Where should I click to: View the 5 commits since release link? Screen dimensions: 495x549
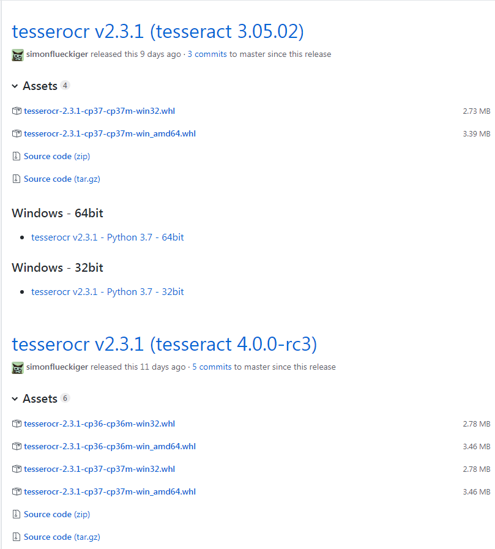click(212, 367)
